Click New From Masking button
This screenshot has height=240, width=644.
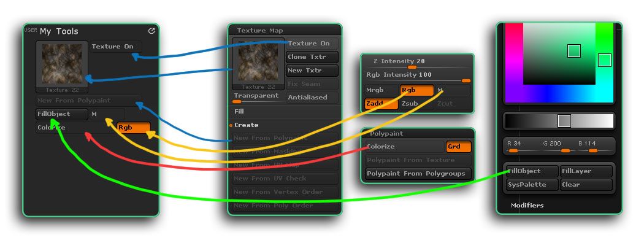click(x=285, y=152)
